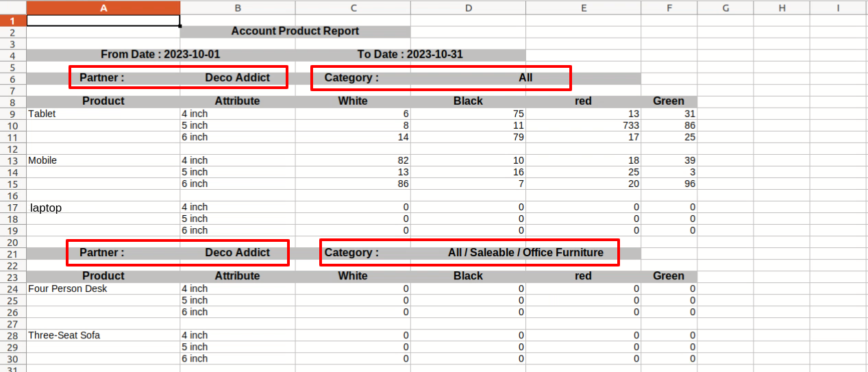Click the Product header in row 23
Screen dimensions: 868x372
coord(103,276)
